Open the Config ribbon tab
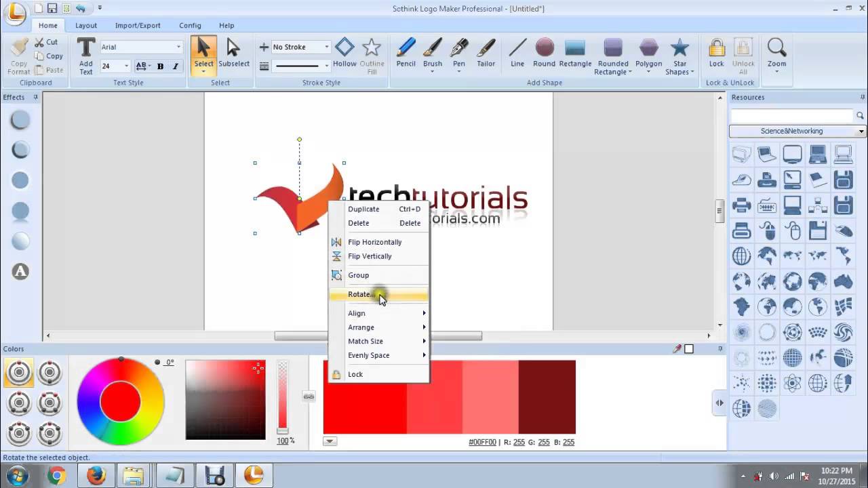 [x=190, y=25]
